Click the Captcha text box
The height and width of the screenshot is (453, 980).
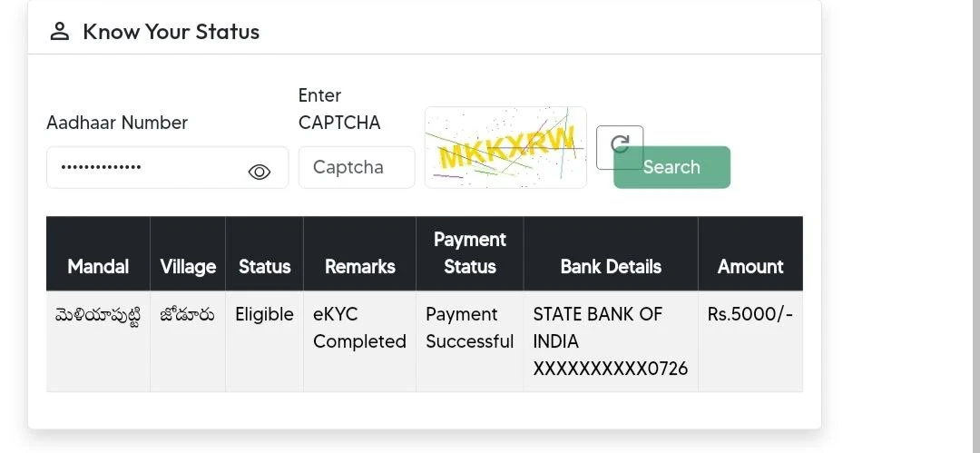[356, 168]
